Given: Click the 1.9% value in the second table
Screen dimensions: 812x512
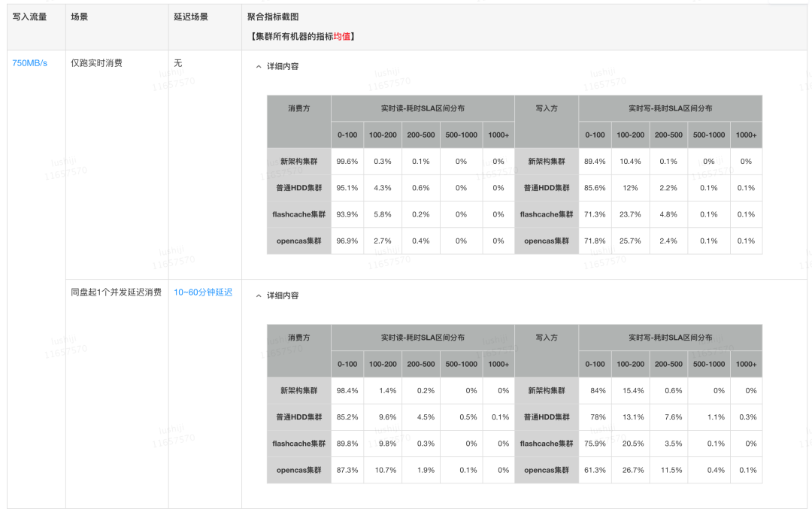Looking at the screenshot, I should pyautogui.click(x=426, y=470).
